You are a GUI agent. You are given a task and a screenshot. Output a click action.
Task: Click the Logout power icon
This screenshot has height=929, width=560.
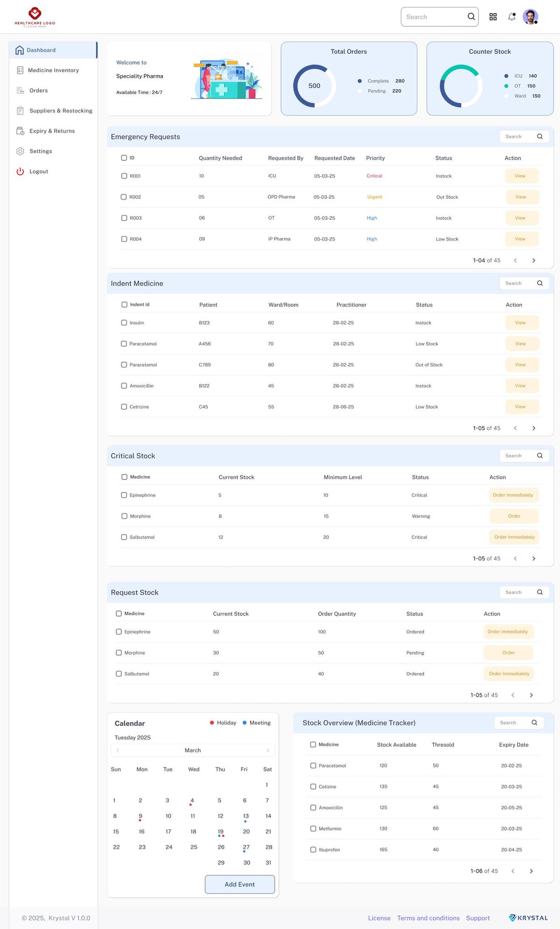pos(20,171)
